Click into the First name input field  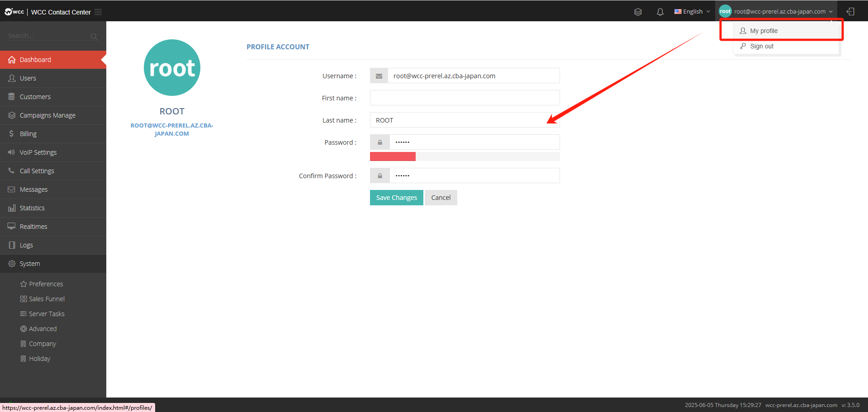(465, 98)
